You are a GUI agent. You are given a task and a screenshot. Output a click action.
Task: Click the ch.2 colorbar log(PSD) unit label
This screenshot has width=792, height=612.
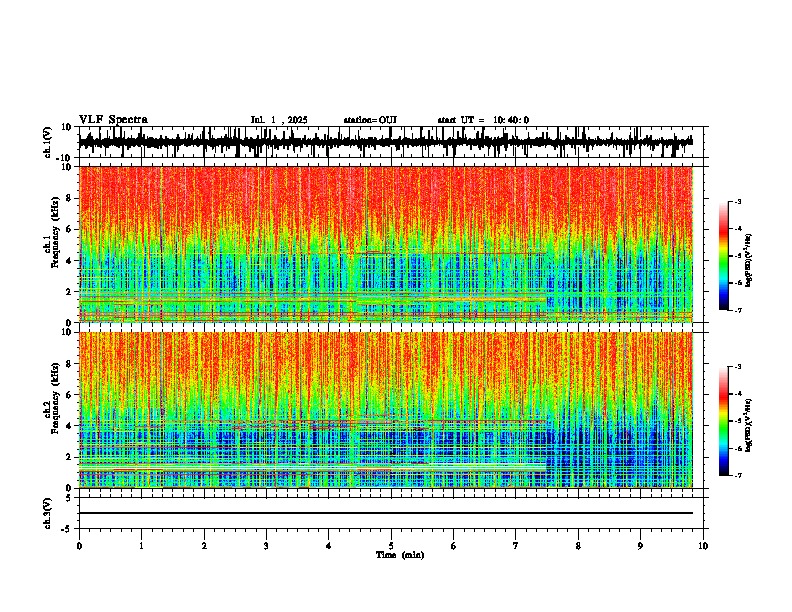coord(750,425)
